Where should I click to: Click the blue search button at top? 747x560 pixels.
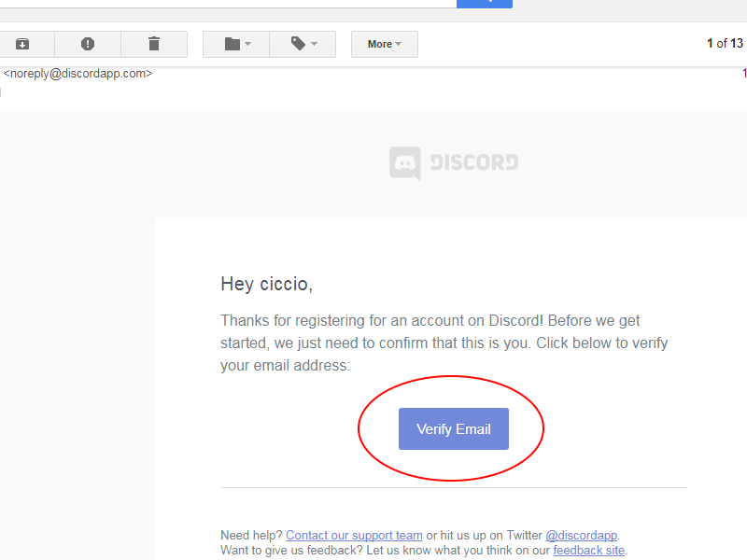point(485,4)
